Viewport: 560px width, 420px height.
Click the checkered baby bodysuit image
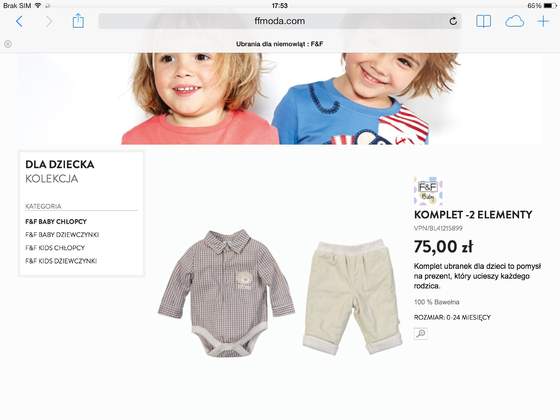pos(226,293)
